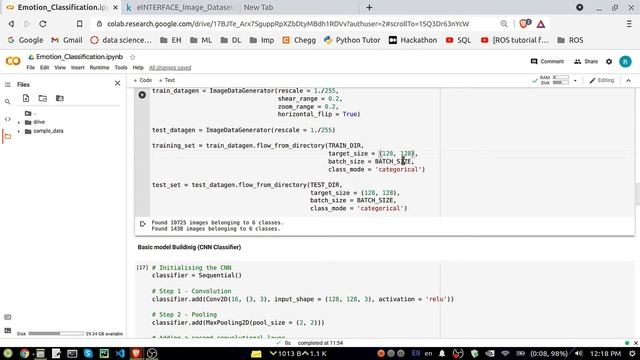Screen dimensions: 640x360
Task: Close the Emotion_Classification browser tab
Action: click(115, 7)
